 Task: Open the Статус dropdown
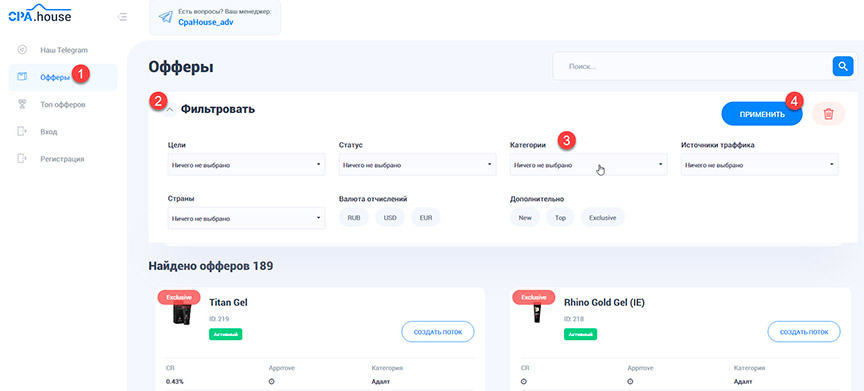(x=418, y=165)
